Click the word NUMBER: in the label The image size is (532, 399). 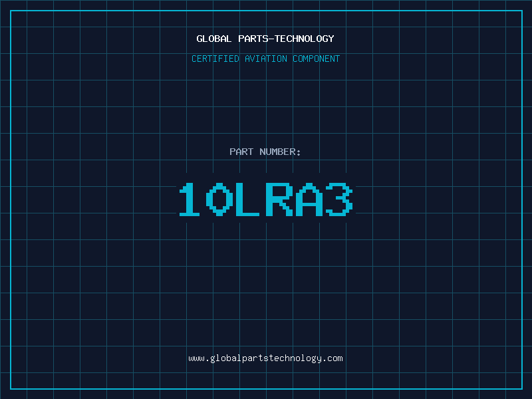point(280,152)
